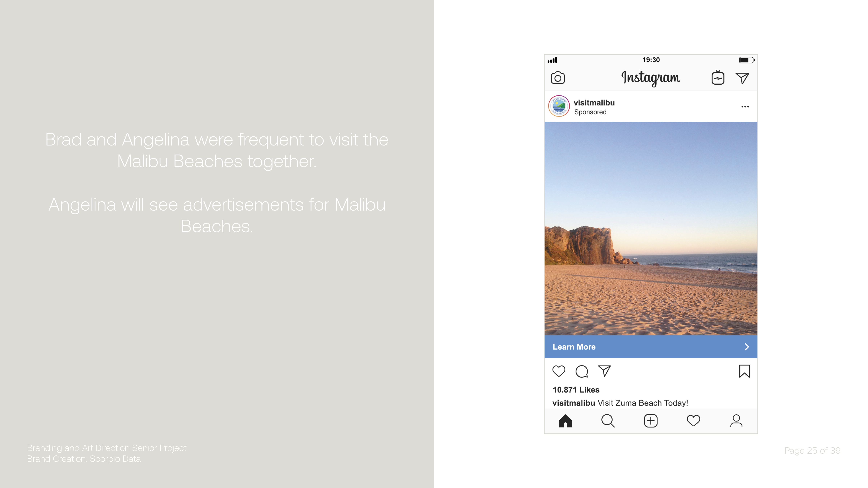Image resolution: width=868 pixels, height=488 pixels.
Task: View the 10.871 Likes list
Action: point(576,390)
